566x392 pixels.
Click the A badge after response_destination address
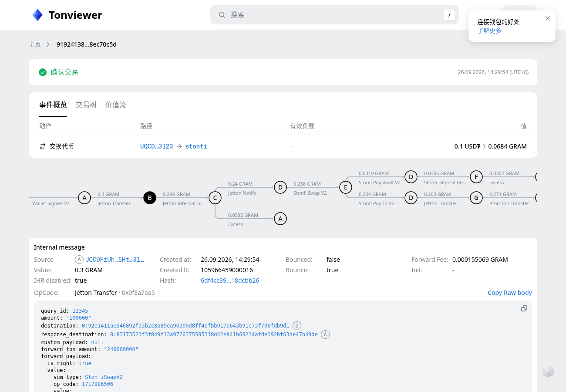point(325,335)
